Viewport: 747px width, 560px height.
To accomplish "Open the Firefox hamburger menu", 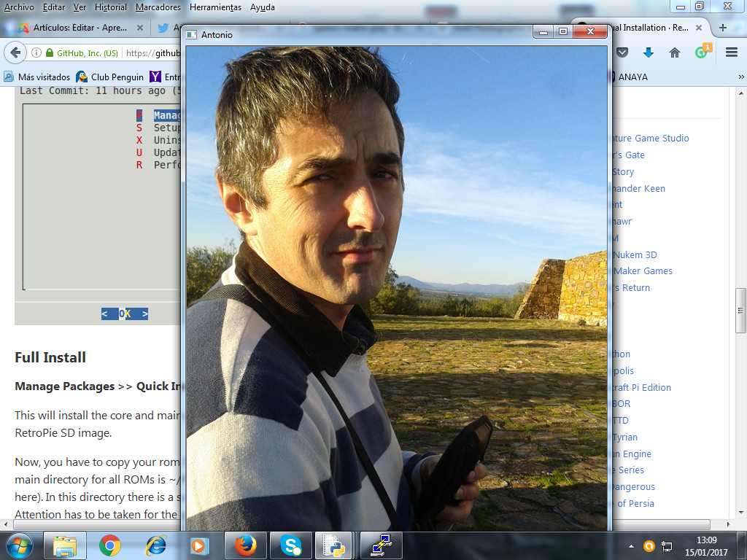I will (x=732, y=52).
